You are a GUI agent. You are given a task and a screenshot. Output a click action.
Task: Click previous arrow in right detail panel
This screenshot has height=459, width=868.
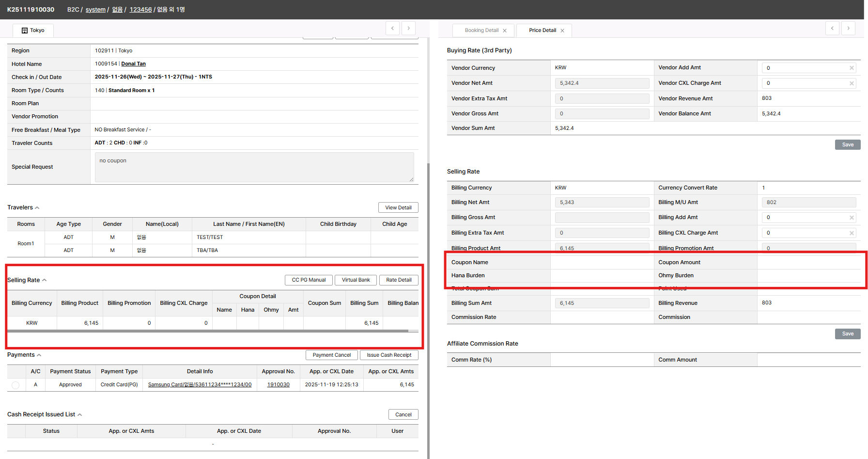click(832, 28)
